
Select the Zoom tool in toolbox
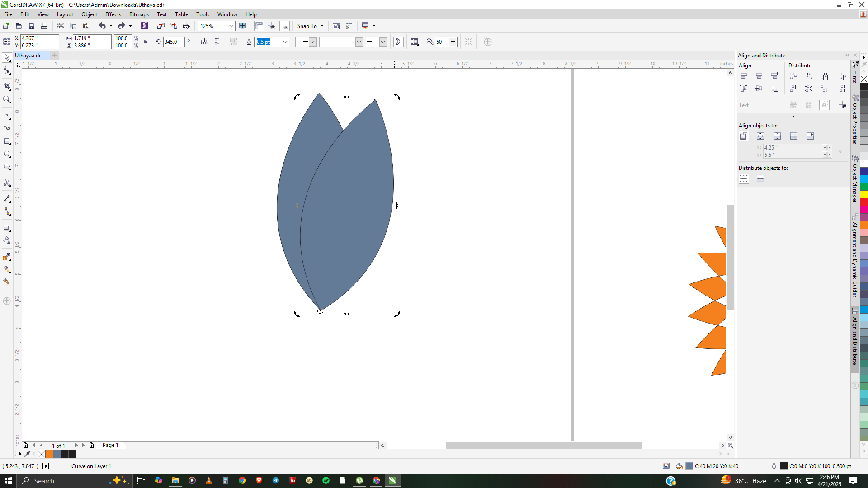point(7,99)
